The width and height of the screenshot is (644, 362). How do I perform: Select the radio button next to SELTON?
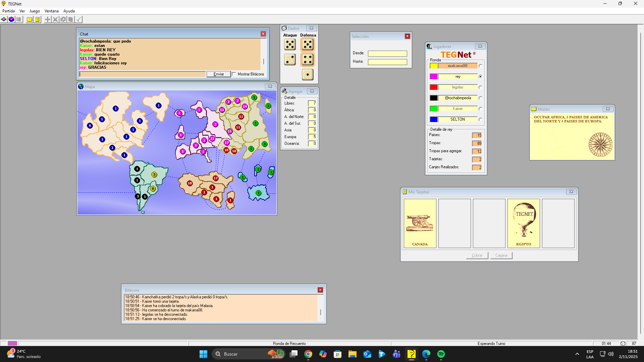point(480,120)
